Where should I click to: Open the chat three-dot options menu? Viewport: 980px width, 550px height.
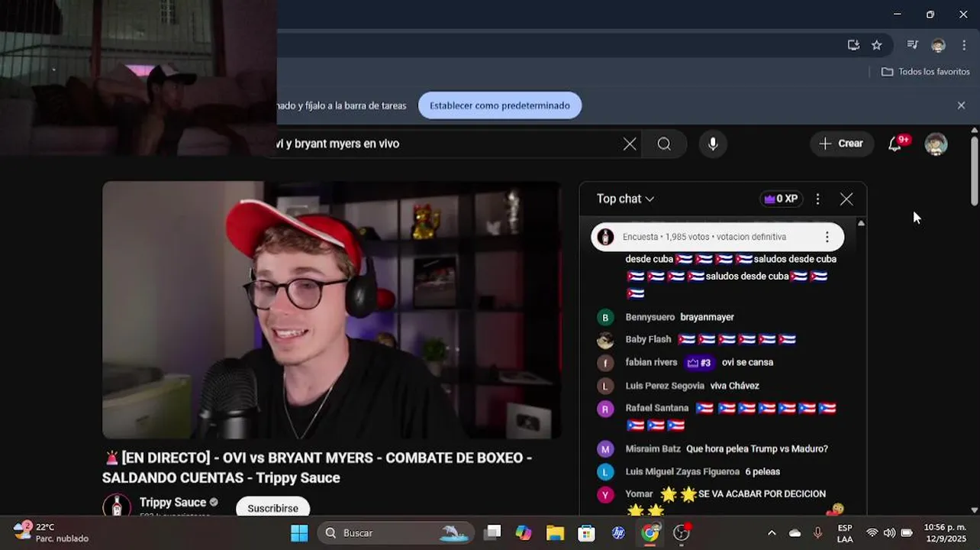(817, 199)
